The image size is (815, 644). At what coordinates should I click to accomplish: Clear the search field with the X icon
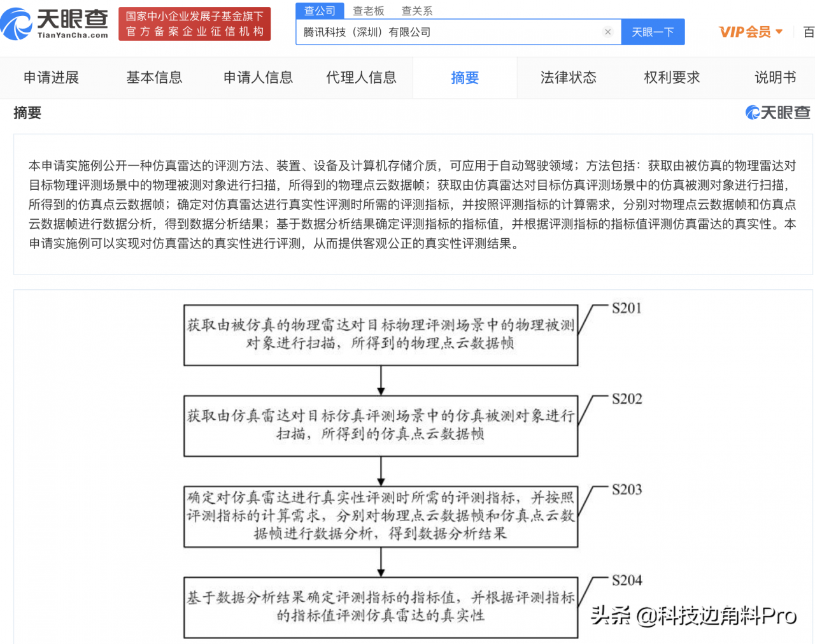click(607, 32)
